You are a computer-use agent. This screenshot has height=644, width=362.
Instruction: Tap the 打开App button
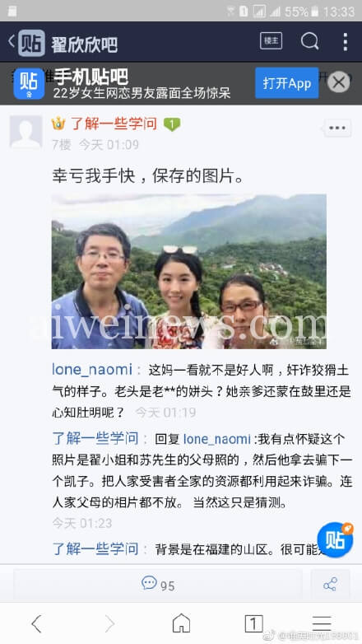coord(287,83)
